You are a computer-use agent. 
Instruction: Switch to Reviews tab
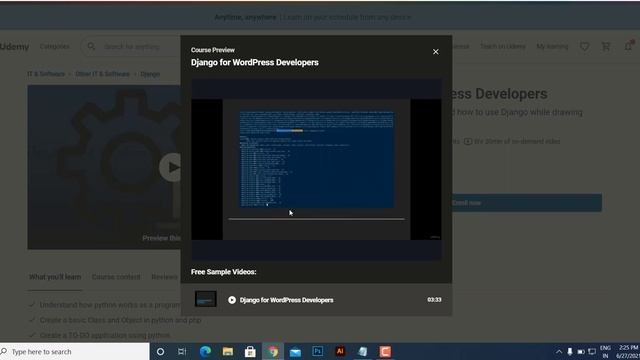coord(165,277)
